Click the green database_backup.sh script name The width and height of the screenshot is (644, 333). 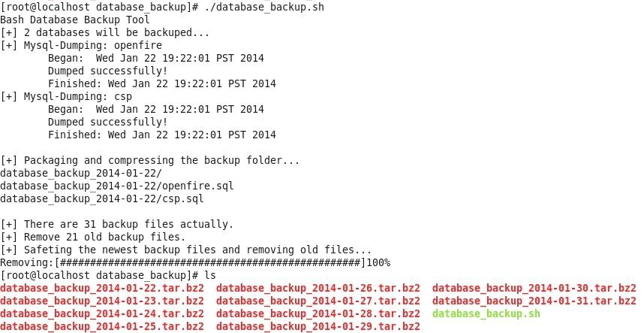[486, 314]
